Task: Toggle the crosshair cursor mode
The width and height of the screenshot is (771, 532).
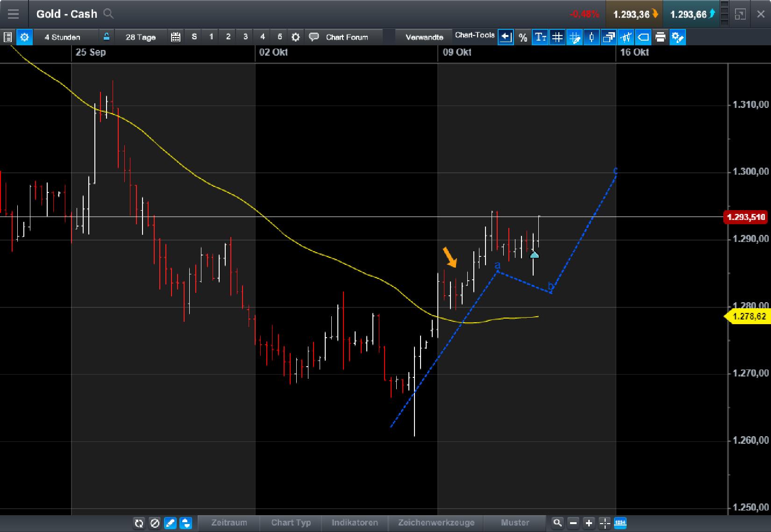Action: (605, 524)
